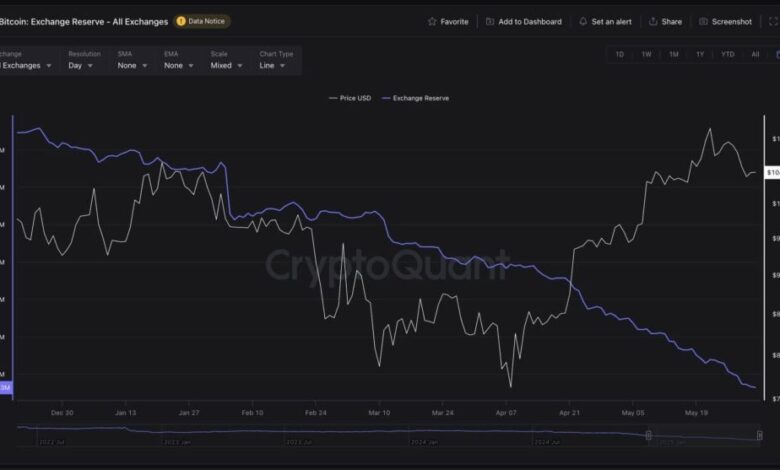
Task: Click the chart title Bitcoin Exchange Reserve
Action: coord(84,22)
